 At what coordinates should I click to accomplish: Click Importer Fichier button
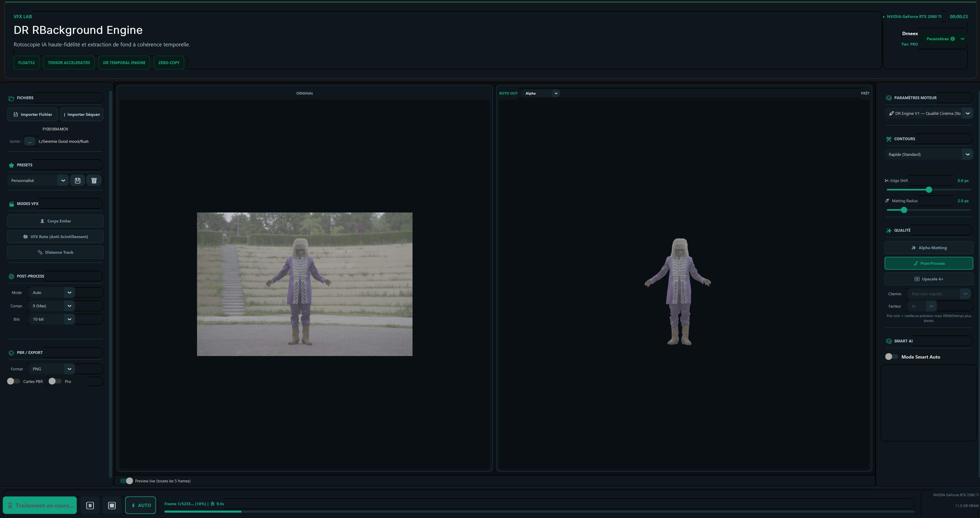[32, 114]
